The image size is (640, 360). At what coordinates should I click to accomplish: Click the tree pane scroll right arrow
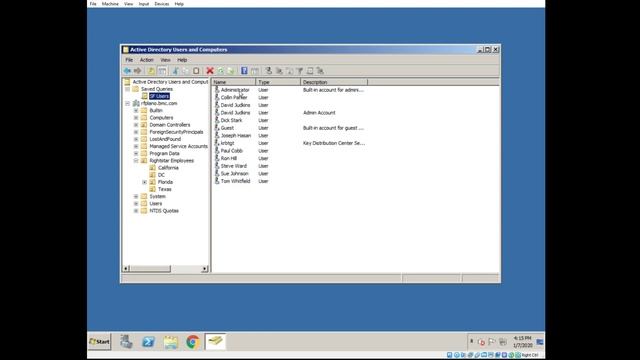pos(204,269)
